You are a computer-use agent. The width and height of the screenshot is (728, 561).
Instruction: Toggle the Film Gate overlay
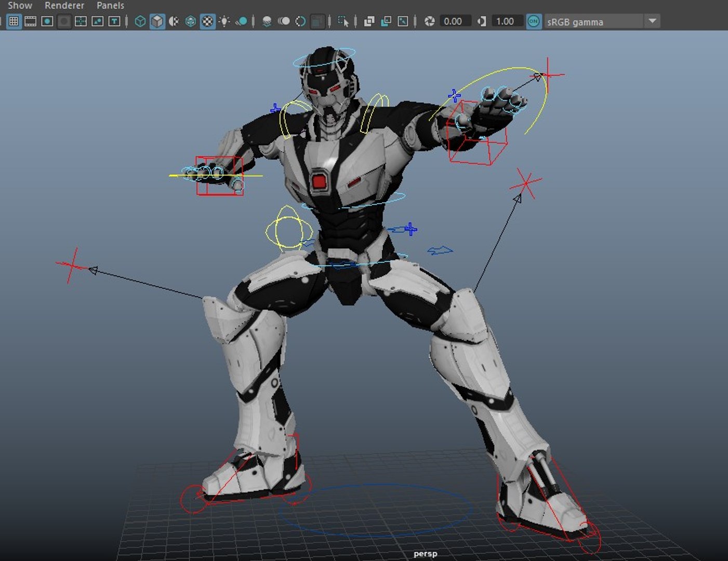click(x=31, y=21)
